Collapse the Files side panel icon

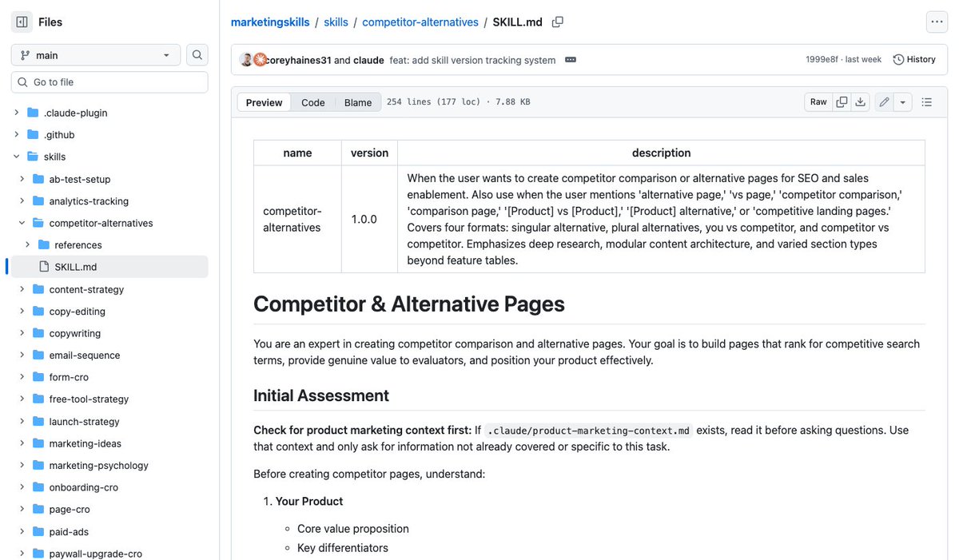pyautogui.click(x=22, y=22)
